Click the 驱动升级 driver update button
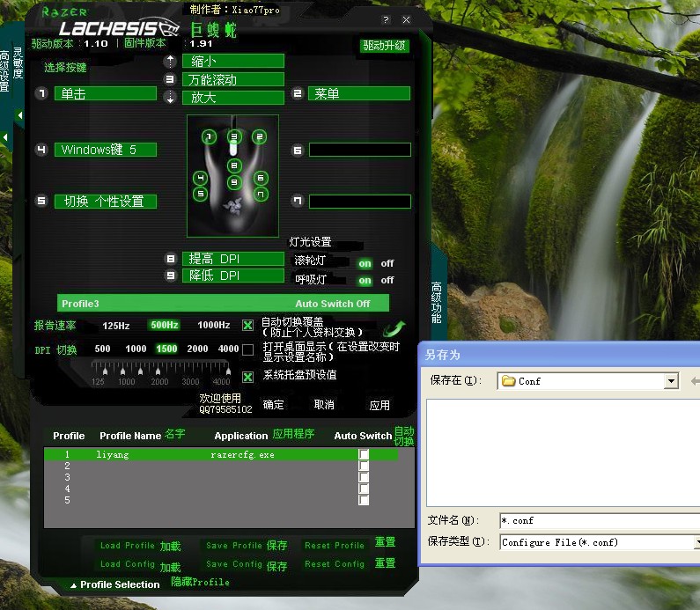Viewport: 700px width, 610px height. click(385, 46)
